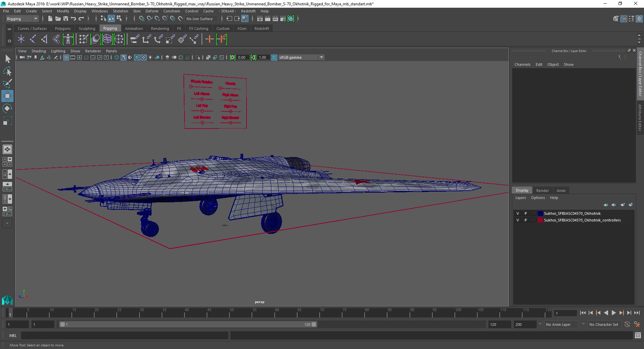Activate the Lasso select tool

tap(7, 71)
